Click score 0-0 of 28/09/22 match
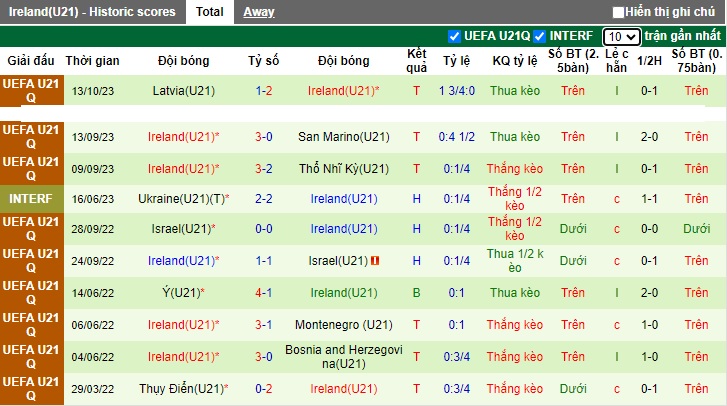Screen dimensions: 727x406 point(264,229)
